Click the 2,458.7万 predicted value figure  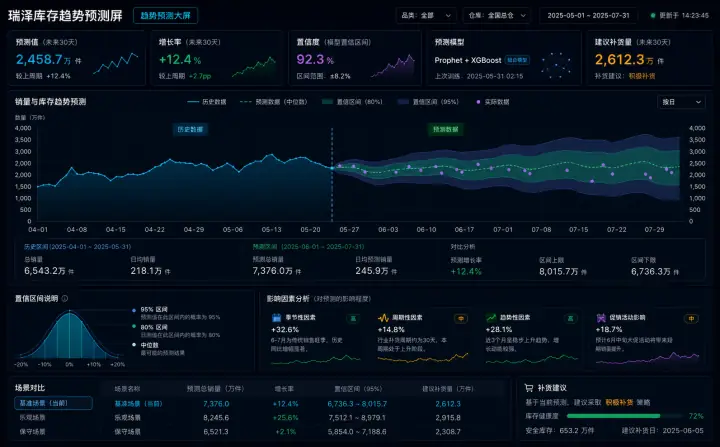click(43, 59)
